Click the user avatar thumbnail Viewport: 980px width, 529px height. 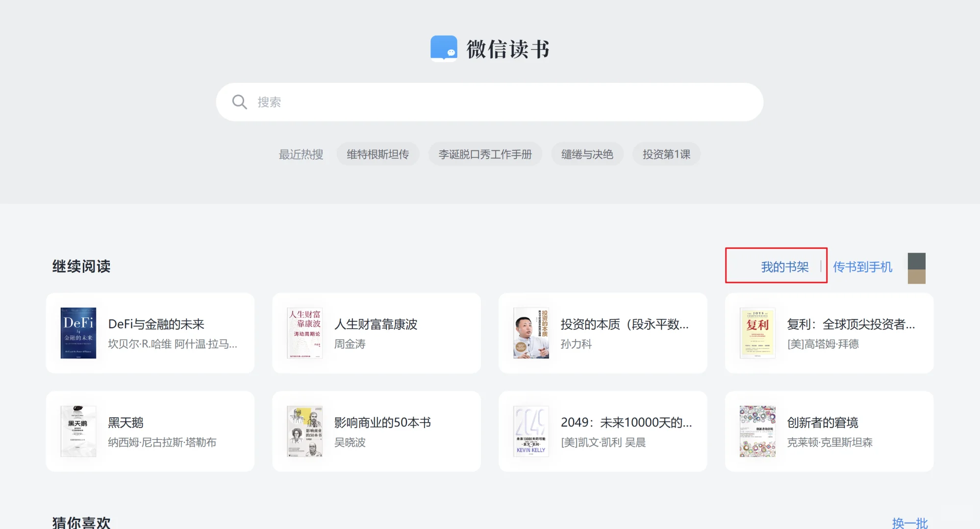[916, 268]
